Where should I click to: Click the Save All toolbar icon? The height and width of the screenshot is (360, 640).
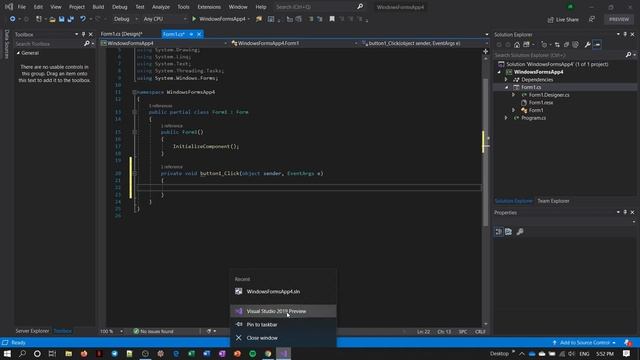click(71, 19)
